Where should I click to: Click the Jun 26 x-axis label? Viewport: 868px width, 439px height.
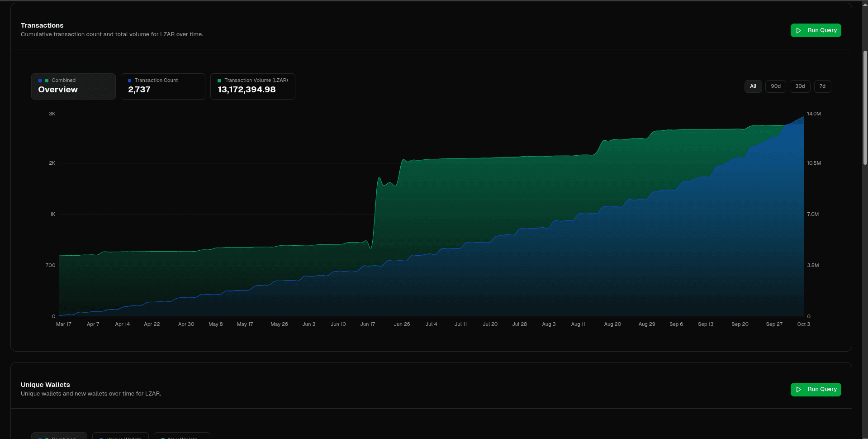[402, 324]
